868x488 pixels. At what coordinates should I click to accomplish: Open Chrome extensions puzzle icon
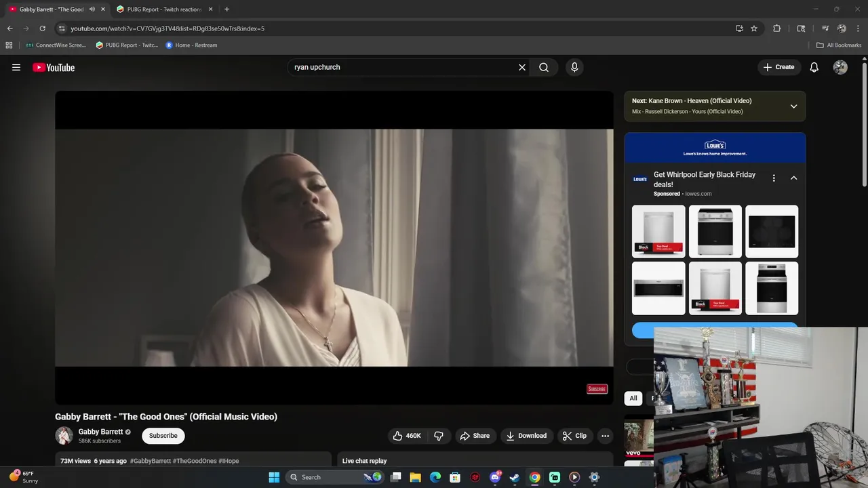click(x=777, y=28)
